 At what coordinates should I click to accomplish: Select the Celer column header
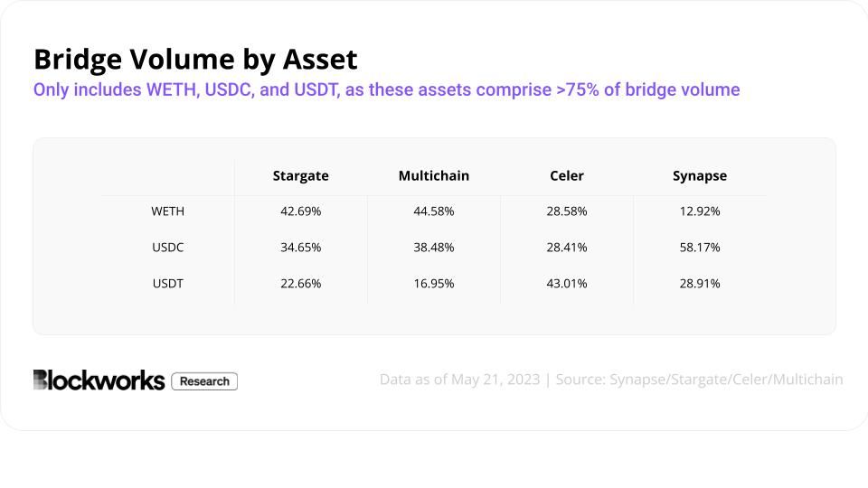[x=567, y=176]
